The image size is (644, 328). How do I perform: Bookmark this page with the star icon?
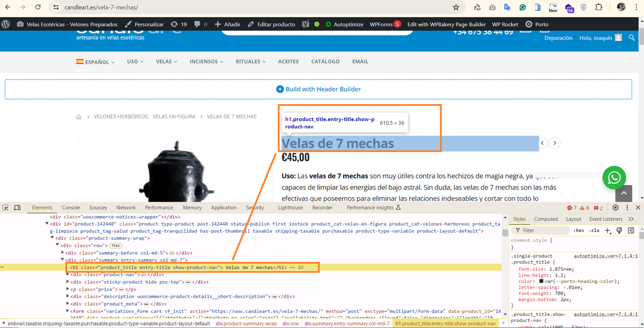point(456,8)
